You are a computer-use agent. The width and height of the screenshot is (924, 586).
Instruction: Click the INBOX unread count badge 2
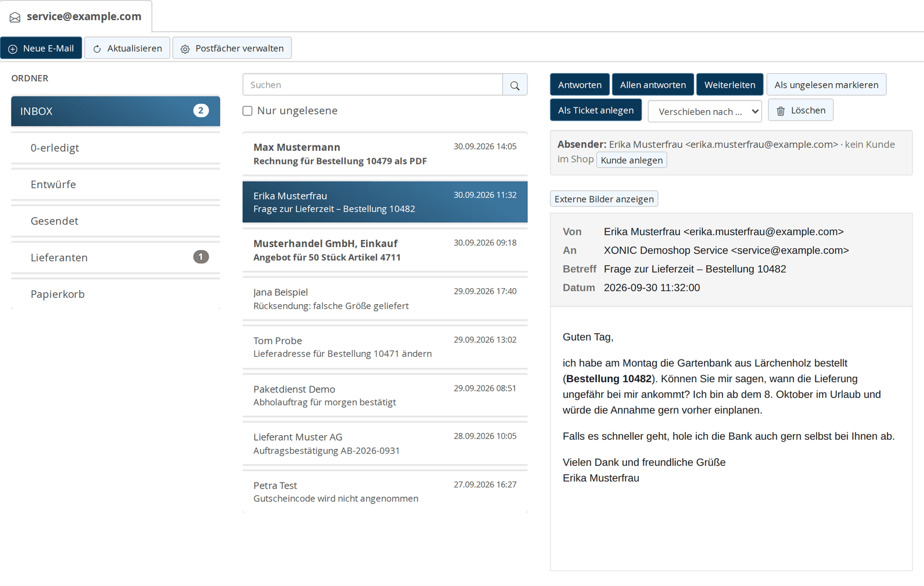tap(201, 110)
